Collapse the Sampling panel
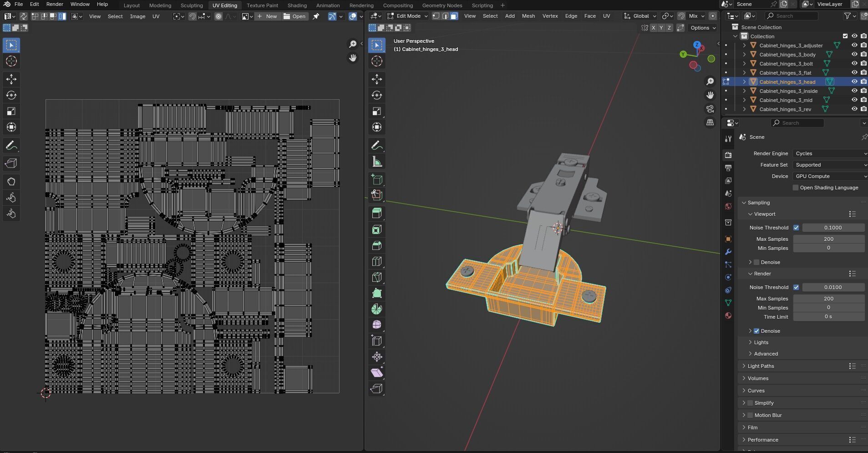Viewport: 868px width, 453px height. coord(758,203)
